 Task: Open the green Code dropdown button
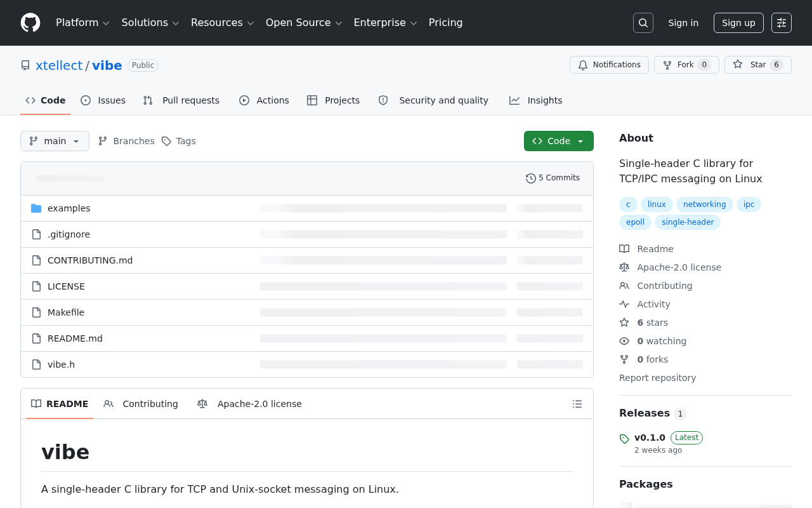[x=559, y=141]
